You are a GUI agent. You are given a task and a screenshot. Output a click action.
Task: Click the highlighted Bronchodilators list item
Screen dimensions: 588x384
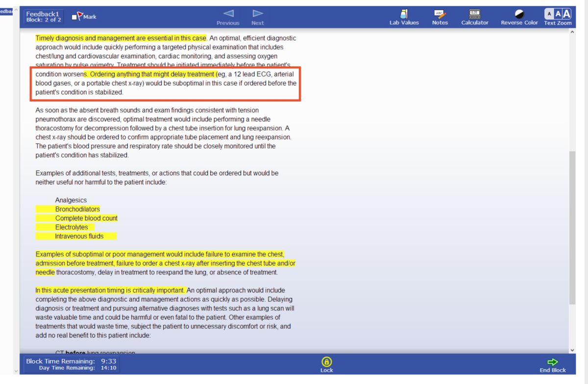77,209
